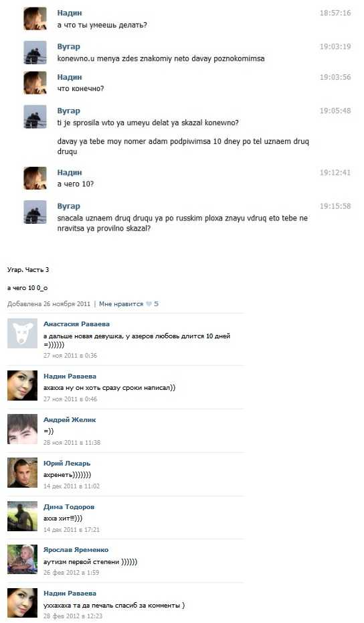Click Ярослав Яременко's baby photo avatar
The image size is (364, 623).
(x=22, y=559)
